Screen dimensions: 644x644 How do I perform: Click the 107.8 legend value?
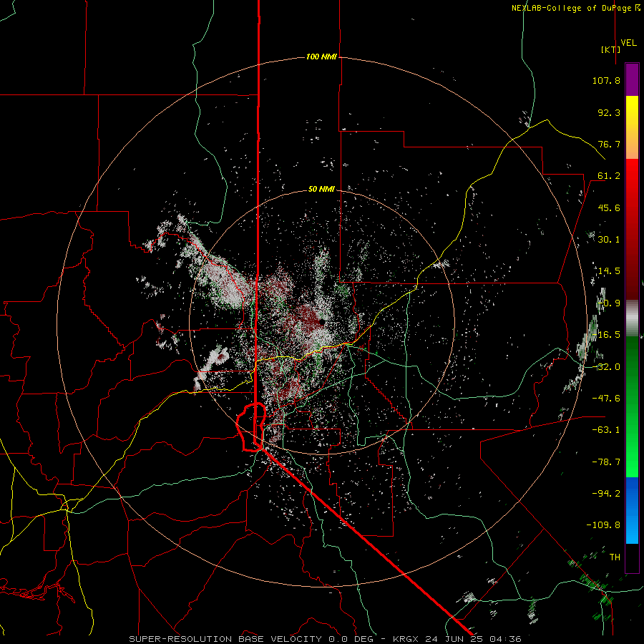[606, 80]
